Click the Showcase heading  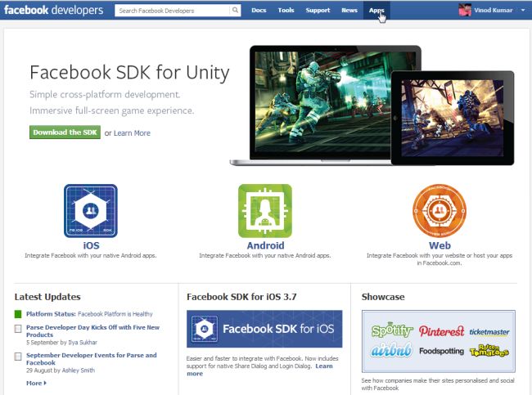tap(383, 297)
